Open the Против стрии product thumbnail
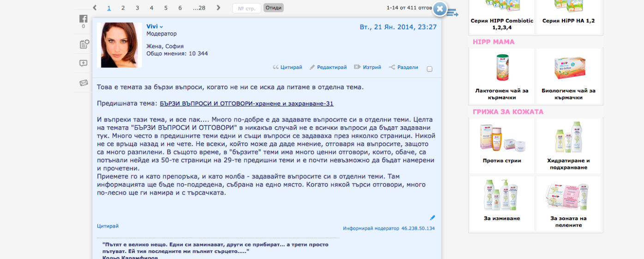This screenshot has width=644, height=259. (502, 139)
